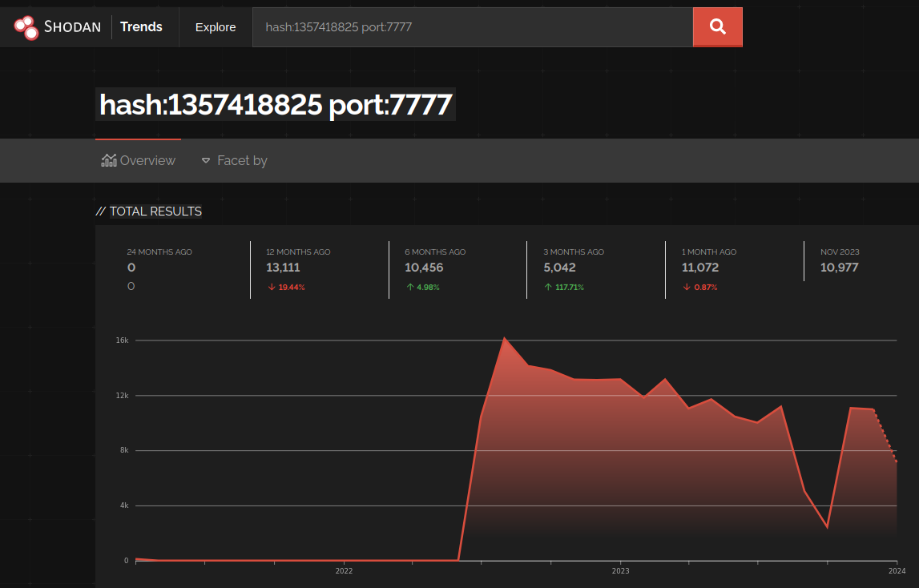Select Trends in the top navigation
The image size is (919, 588).
(141, 26)
